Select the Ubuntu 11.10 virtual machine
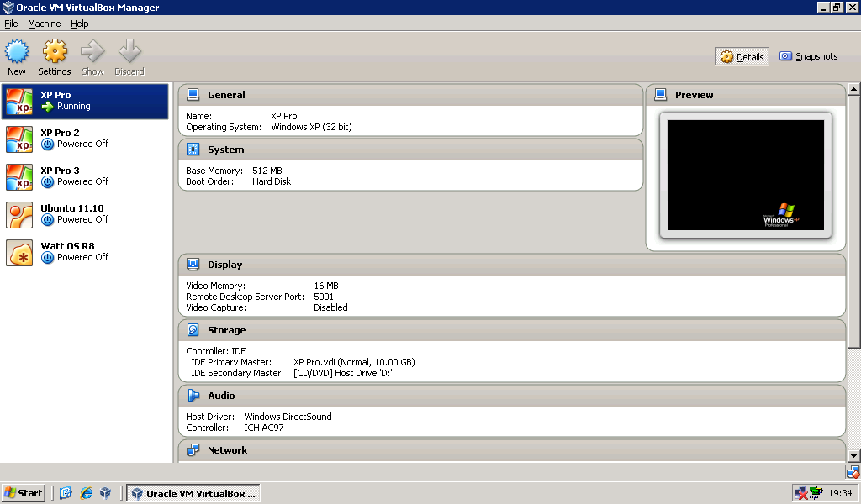This screenshot has height=504, width=861. (73, 214)
